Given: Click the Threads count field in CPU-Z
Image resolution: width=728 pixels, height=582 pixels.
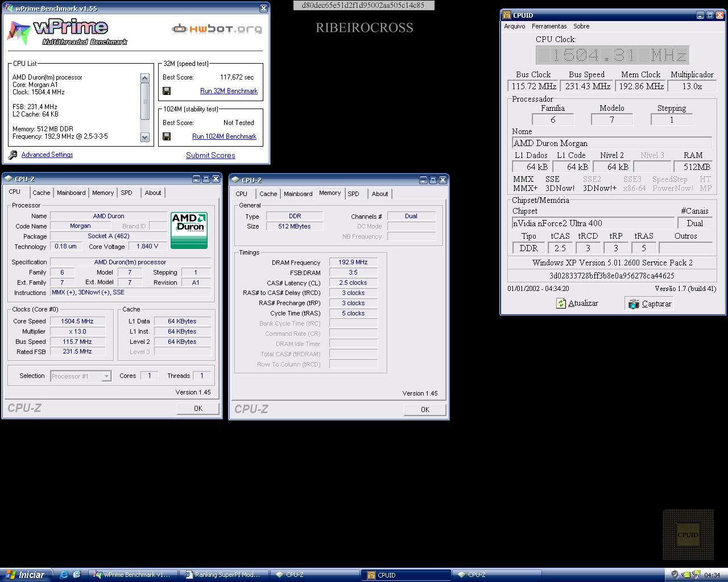Looking at the screenshot, I should [201, 376].
